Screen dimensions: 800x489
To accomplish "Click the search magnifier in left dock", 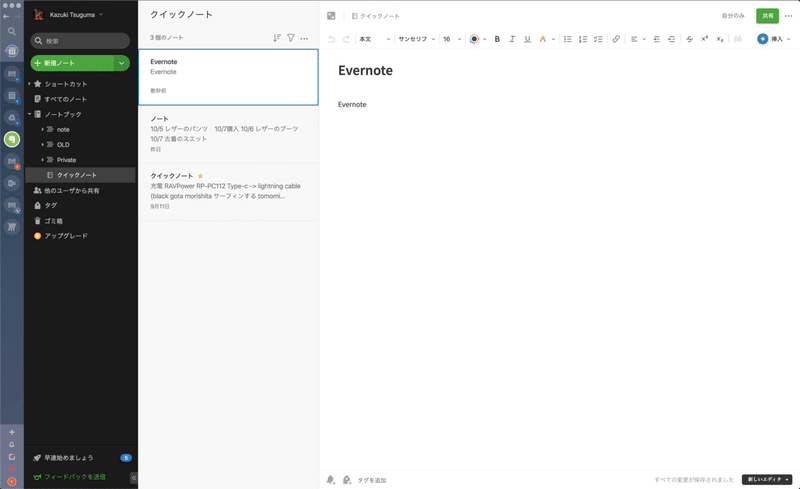I will click(x=12, y=31).
